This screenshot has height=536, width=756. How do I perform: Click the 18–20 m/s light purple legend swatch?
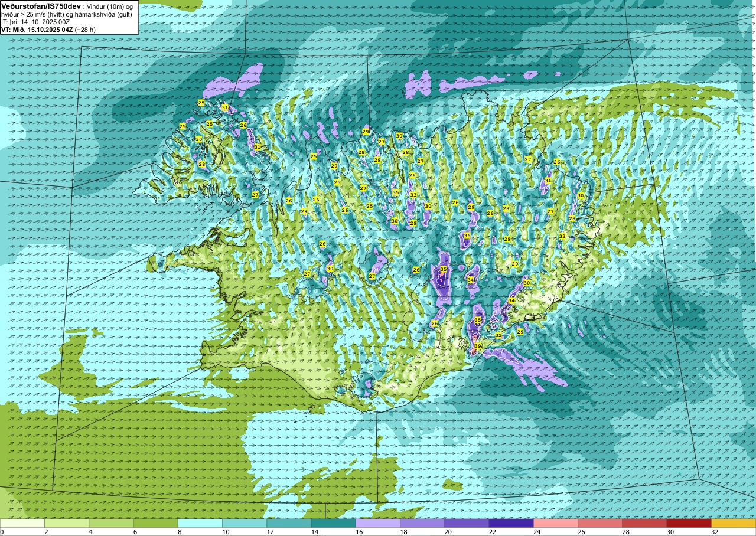tap(422, 523)
